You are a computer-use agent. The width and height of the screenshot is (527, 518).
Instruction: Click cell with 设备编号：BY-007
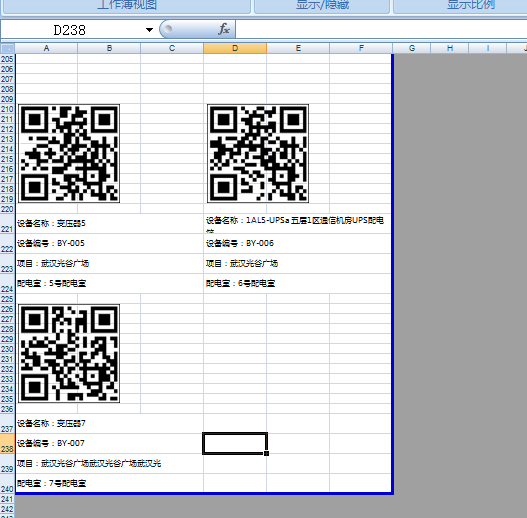pos(109,443)
